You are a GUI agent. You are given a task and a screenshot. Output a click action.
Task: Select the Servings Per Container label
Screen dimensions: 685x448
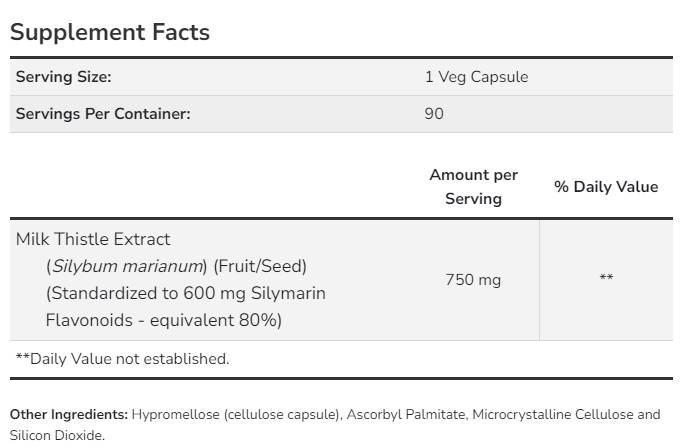coord(103,114)
